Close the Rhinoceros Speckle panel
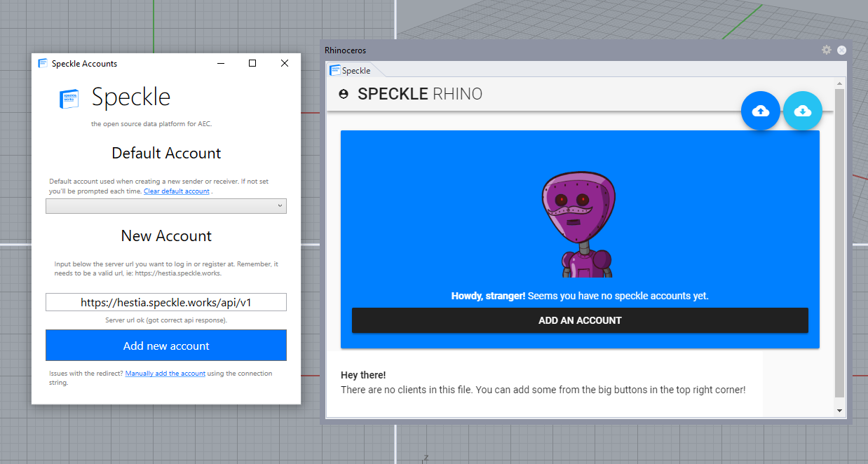This screenshot has width=868, height=464. (x=841, y=50)
